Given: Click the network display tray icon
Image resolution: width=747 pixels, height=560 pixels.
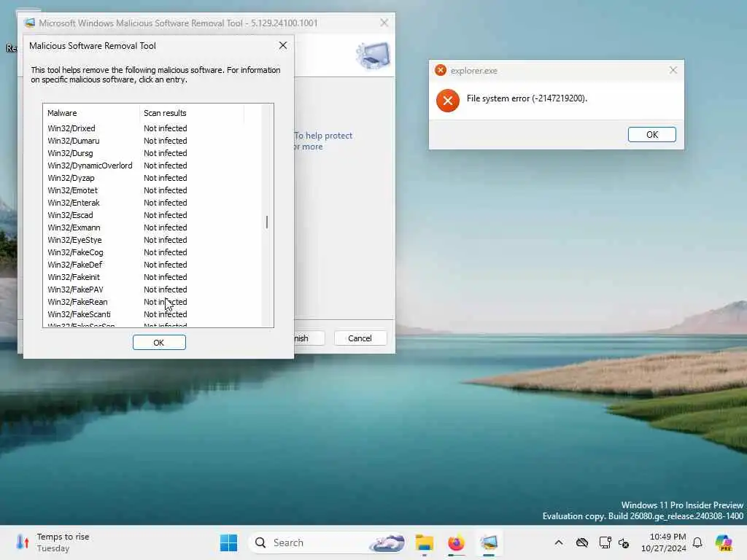Looking at the screenshot, I should click(x=605, y=542).
